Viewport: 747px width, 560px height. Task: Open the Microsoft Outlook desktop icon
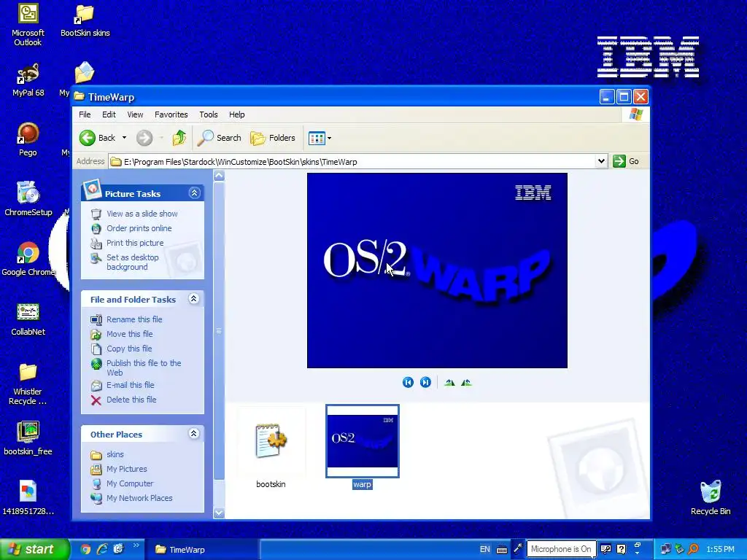[x=28, y=25]
